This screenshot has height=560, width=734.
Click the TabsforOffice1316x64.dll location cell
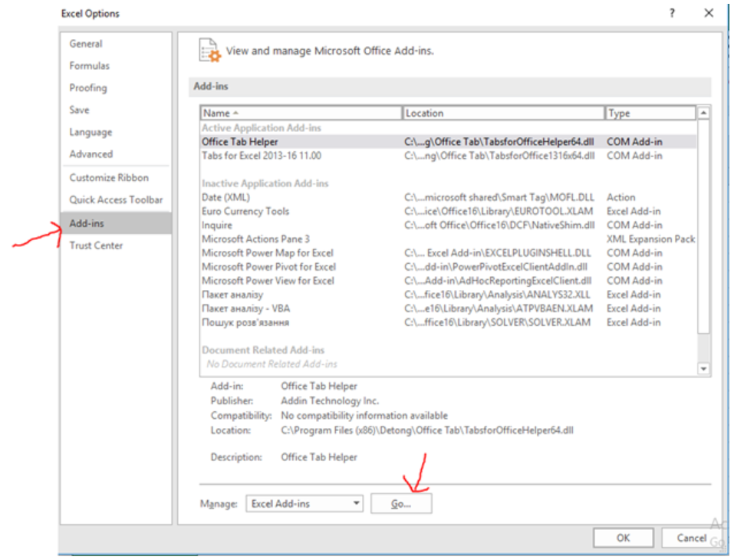499,156
